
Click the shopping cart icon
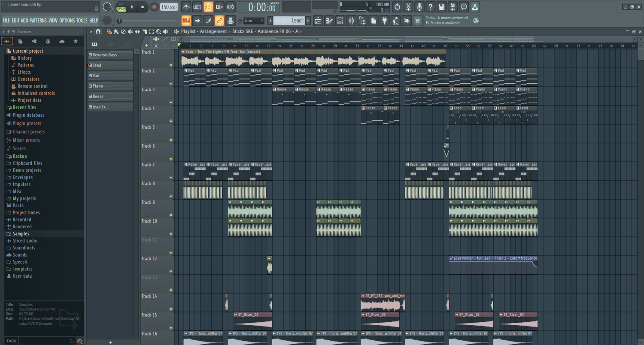(417, 20)
